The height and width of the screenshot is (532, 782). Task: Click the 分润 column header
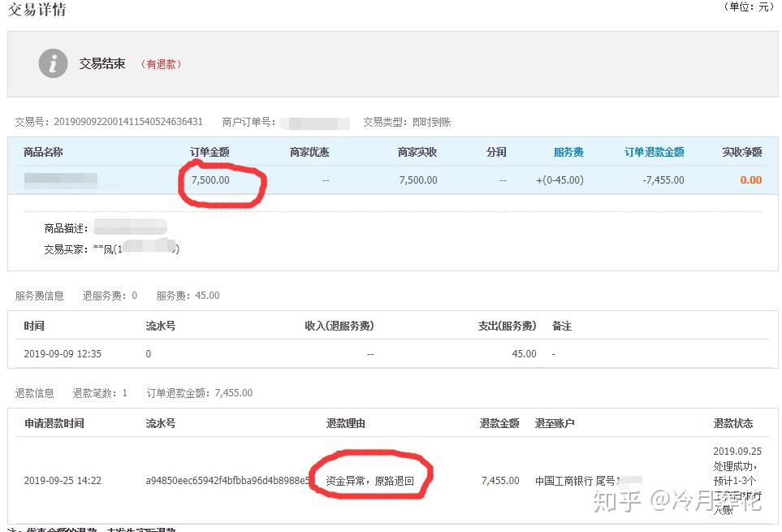click(x=496, y=152)
